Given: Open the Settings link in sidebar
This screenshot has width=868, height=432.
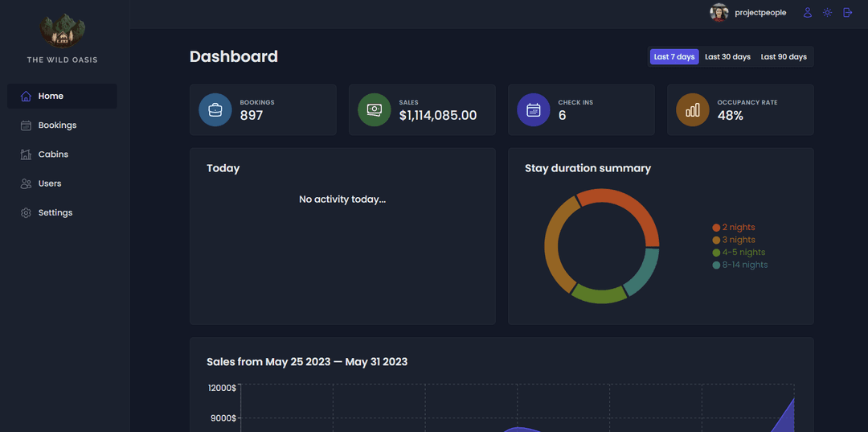Looking at the screenshot, I should click(x=55, y=212).
